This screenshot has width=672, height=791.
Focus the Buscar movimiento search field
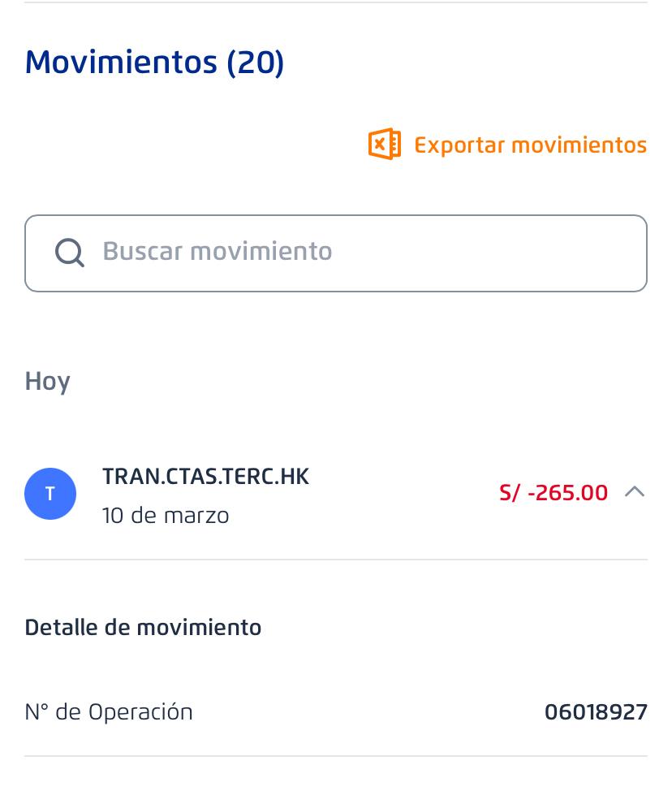[357, 253]
